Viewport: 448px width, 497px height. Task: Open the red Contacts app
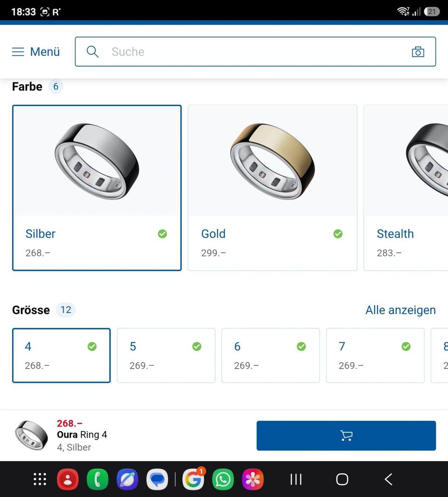(x=68, y=479)
